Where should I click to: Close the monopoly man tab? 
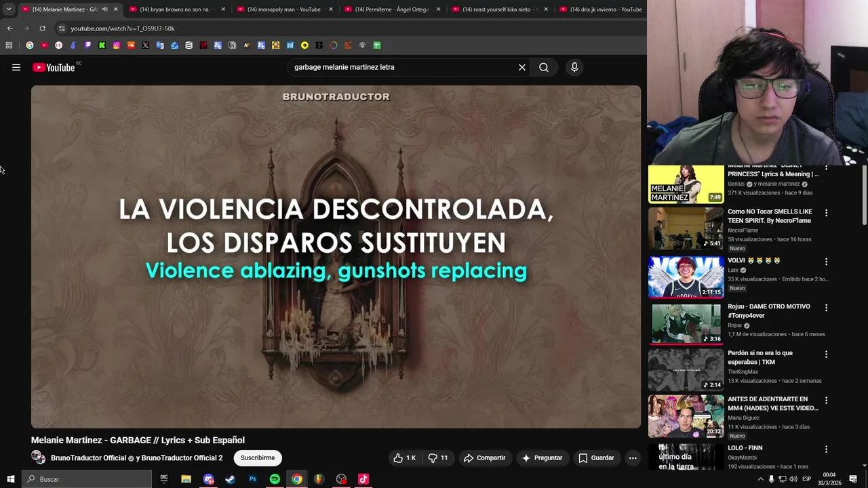[331, 9]
